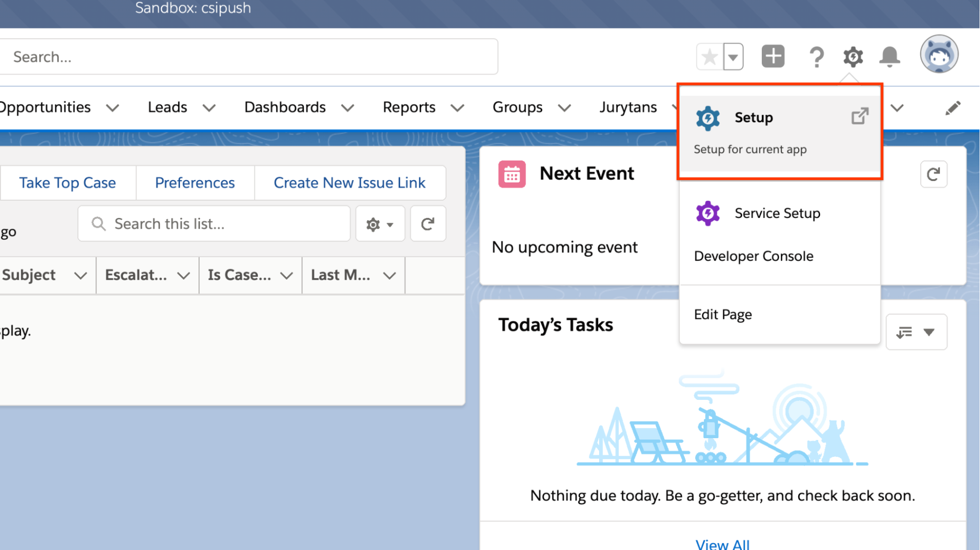This screenshot has width=980, height=550.
Task: Select Edit Page from settings menu
Action: (x=724, y=314)
